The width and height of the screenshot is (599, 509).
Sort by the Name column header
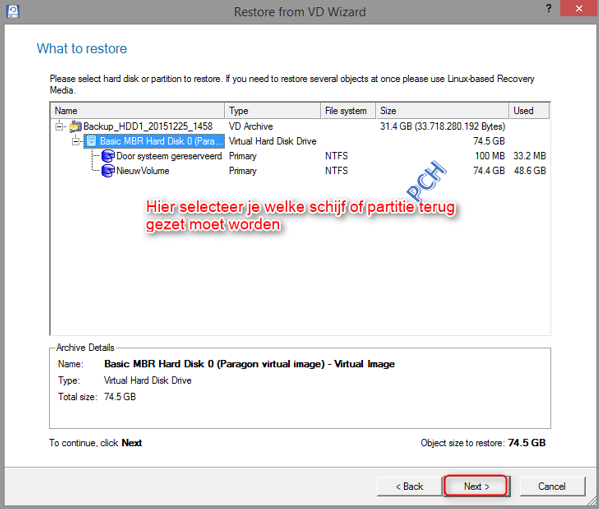pyautogui.click(x=138, y=111)
